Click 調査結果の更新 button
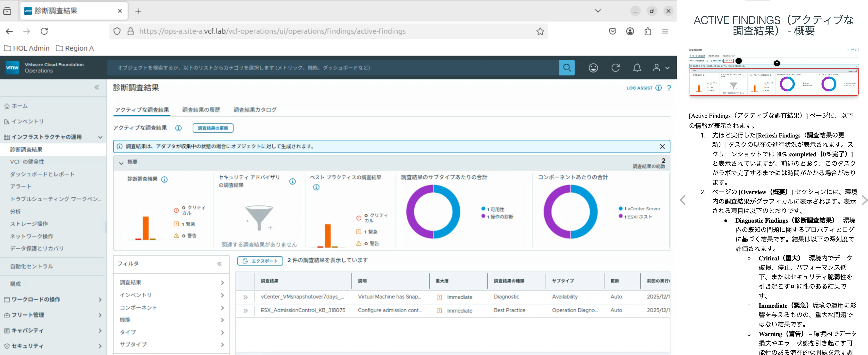 pyautogui.click(x=213, y=128)
